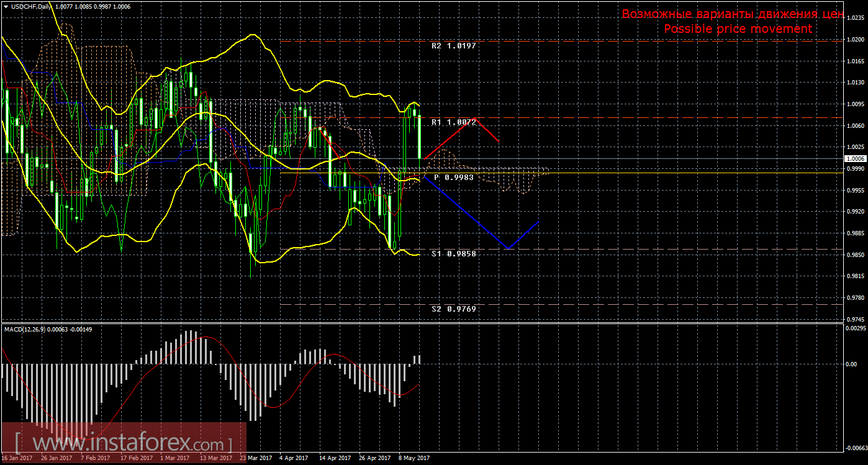The image size is (868, 465).
Task: Click the 4 Apr 2017 date marker
Action: click(x=294, y=459)
